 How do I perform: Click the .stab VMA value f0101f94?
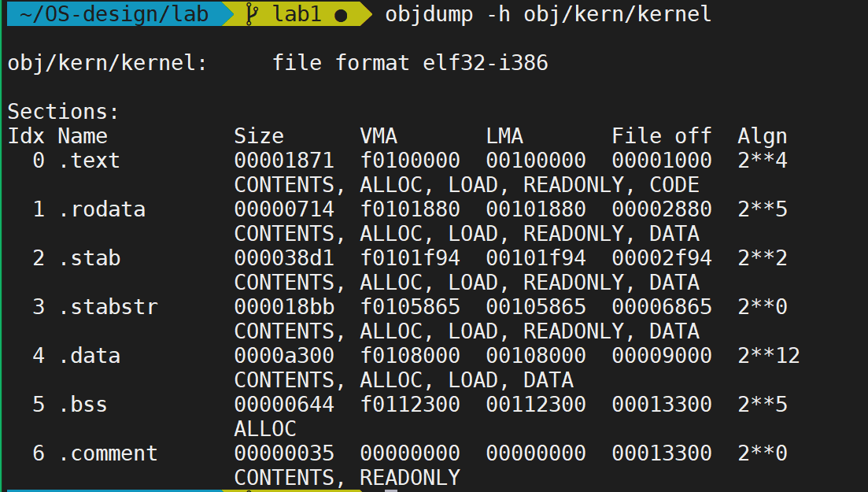click(410, 257)
